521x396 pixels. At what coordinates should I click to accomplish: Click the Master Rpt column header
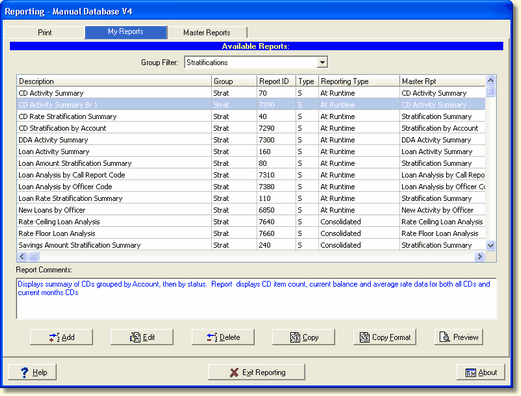442,81
